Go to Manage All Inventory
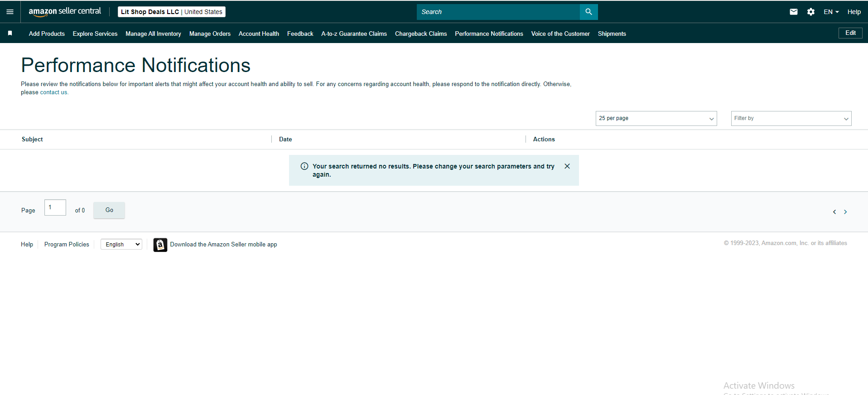The height and width of the screenshot is (395, 868). click(153, 34)
